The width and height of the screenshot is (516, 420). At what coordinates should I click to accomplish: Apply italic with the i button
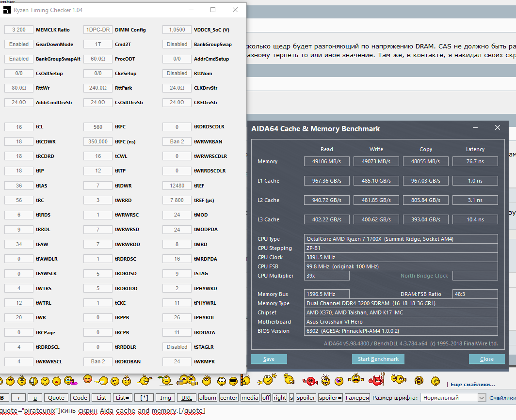[18, 398]
